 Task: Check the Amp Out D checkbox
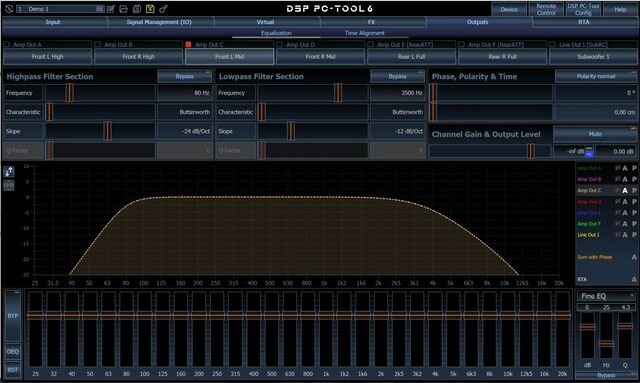[280, 44]
